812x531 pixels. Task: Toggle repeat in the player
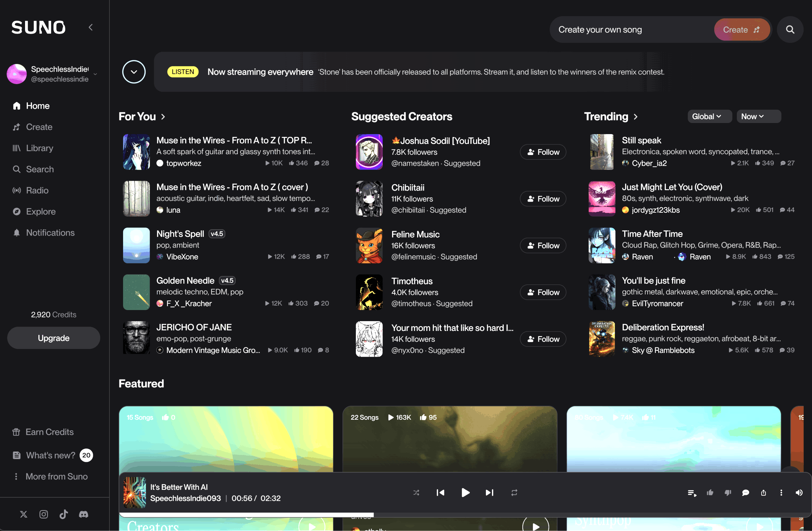click(x=514, y=492)
